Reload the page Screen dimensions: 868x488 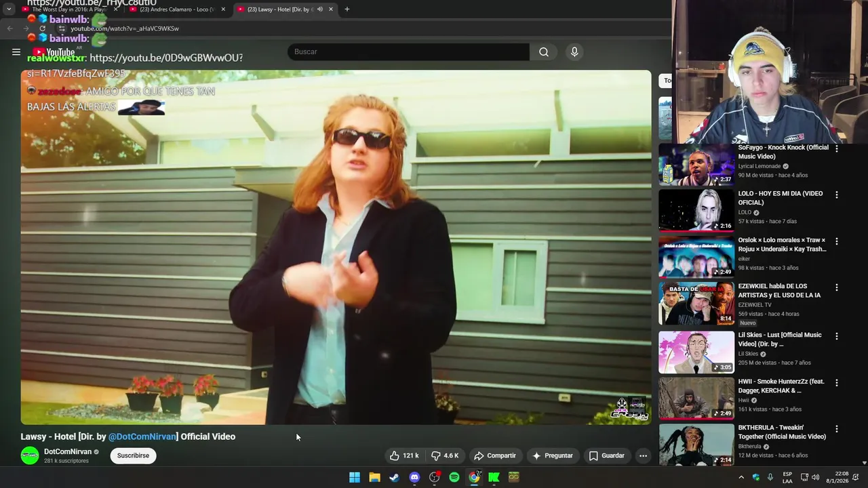[x=42, y=28]
